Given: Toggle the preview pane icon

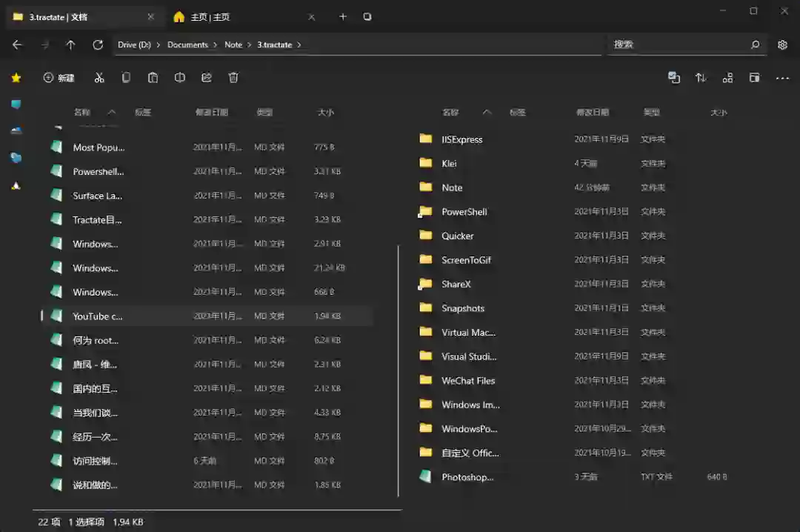Looking at the screenshot, I should pos(754,78).
